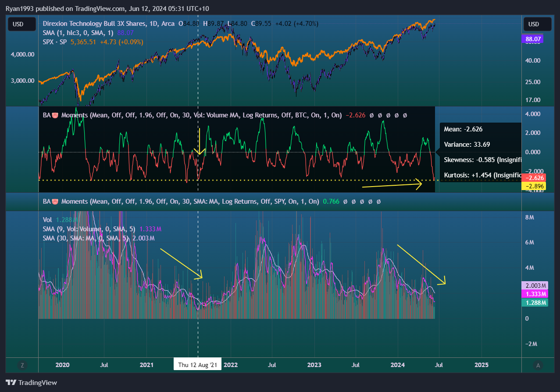Screen dimensions: 560x392
Task: Click the 25.00 right axis label
Action: (533, 82)
